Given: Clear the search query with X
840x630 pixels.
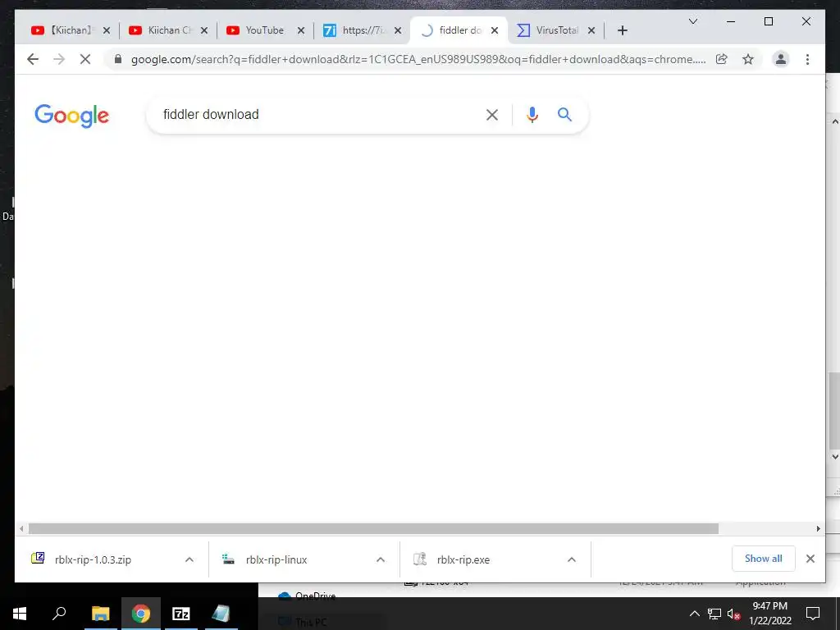Looking at the screenshot, I should (x=492, y=115).
